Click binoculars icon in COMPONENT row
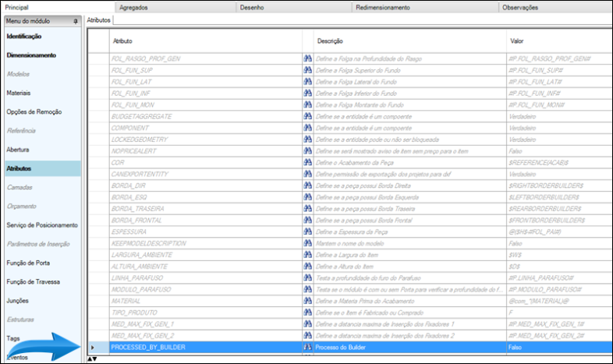This screenshot has height=364, width=613. (x=308, y=128)
